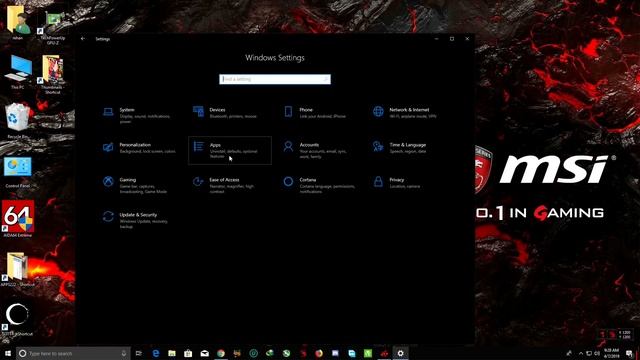The height and width of the screenshot is (360, 640).
Task: Open the Action Center notifications icon
Action: [629, 353]
